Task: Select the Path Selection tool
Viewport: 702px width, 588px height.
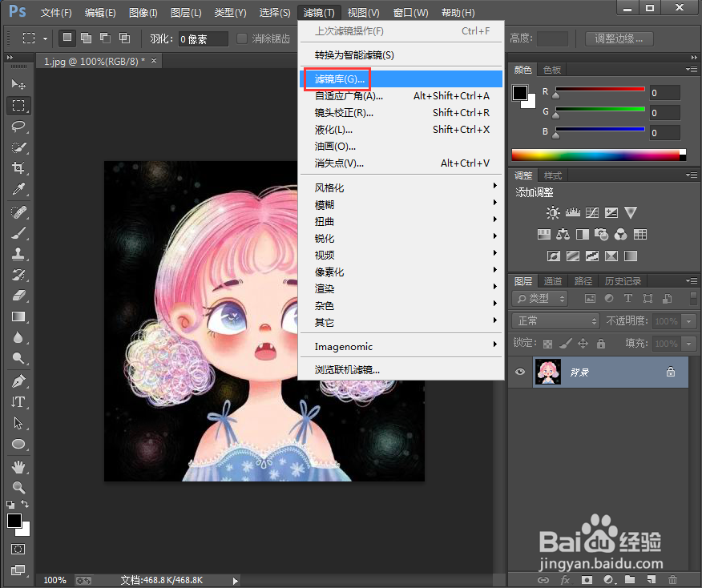Action: pyautogui.click(x=18, y=423)
